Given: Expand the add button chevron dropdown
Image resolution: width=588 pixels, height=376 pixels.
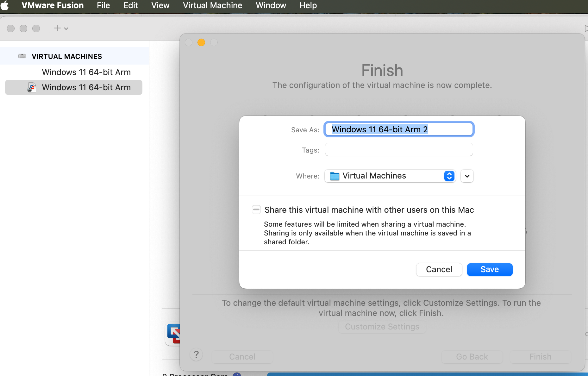Looking at the screenshot, I should pyautogui.click(x=66, y=28).
